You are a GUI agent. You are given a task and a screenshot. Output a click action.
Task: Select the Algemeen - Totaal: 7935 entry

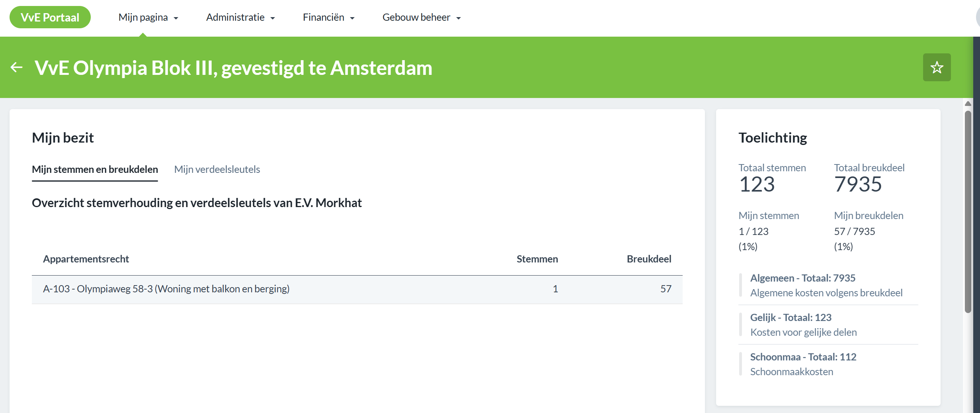[802, 278]
